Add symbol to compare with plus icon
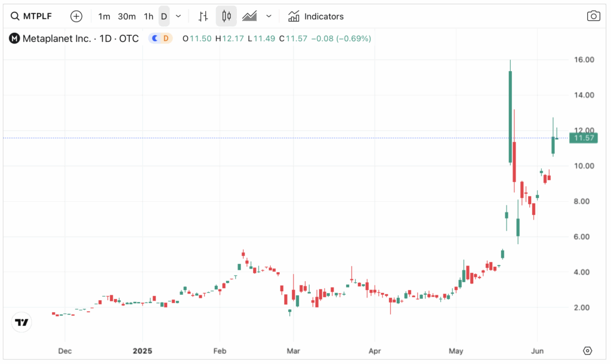The width and height of the screenshot is (611, 364). click(76, 16)
